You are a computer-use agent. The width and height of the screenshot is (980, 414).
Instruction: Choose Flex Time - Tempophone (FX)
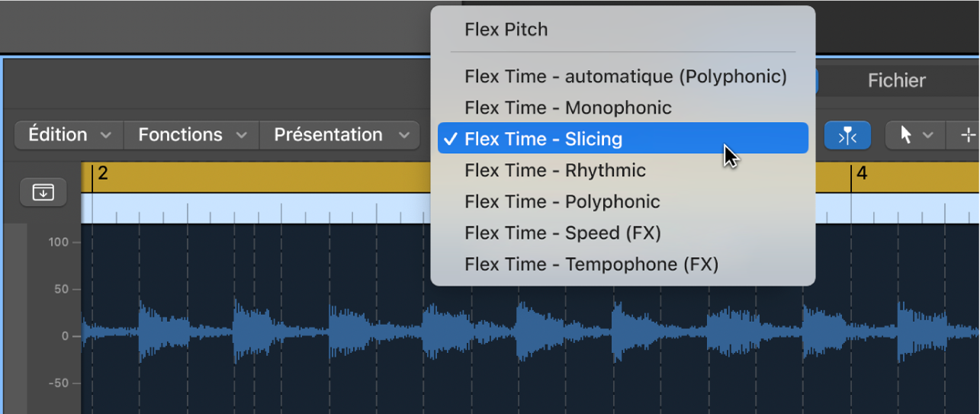click(591, 264)
